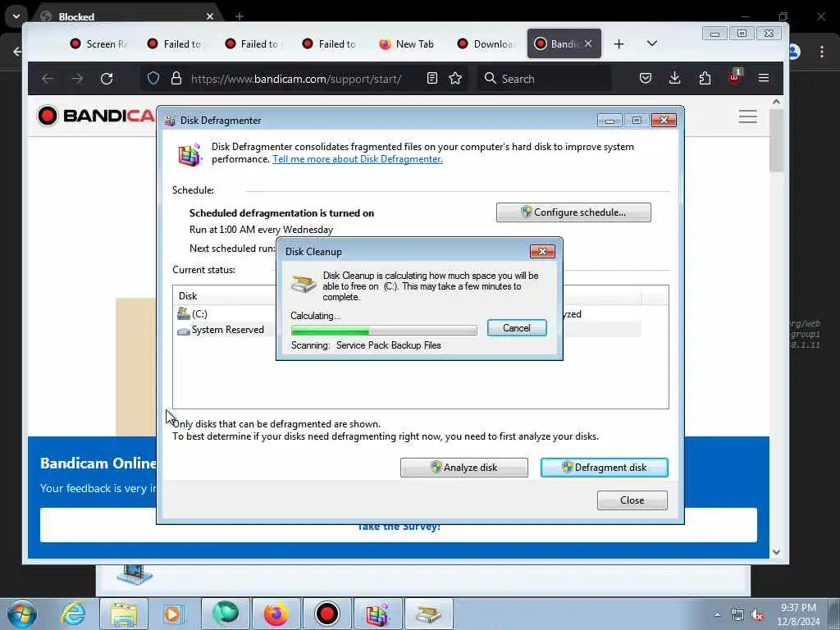This screenshot has width=840, height=630.
Task: Open Firefox application hamburger menu
Action: click(x=764, y=78)
